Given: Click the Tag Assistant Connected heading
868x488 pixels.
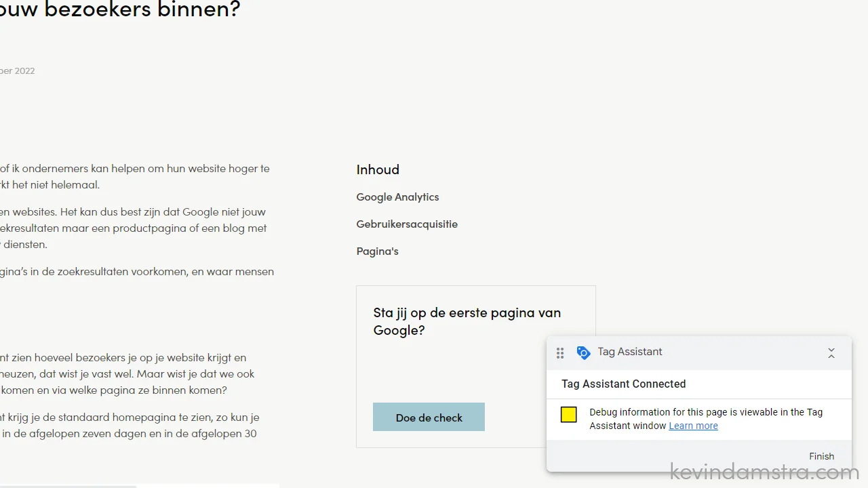Looking at the screenshot, I should (x=623, y=384).
